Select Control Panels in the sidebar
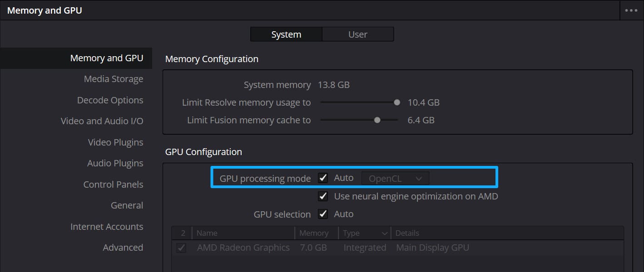The image size is (644, 272). (x=113, y=184)
